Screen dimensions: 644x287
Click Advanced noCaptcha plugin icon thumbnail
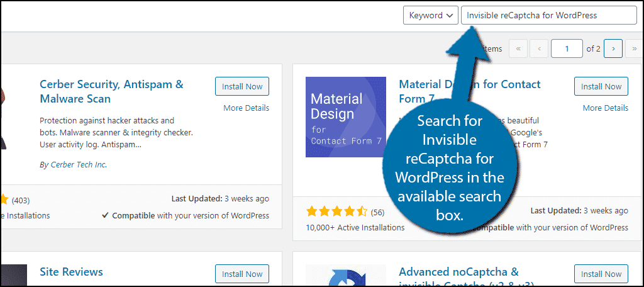[346, 275]
